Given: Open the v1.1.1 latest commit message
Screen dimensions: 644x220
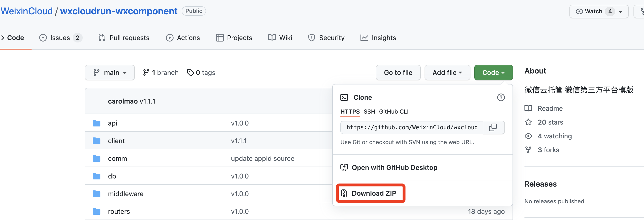Looking at the screenshot, I should click(147, 101).
